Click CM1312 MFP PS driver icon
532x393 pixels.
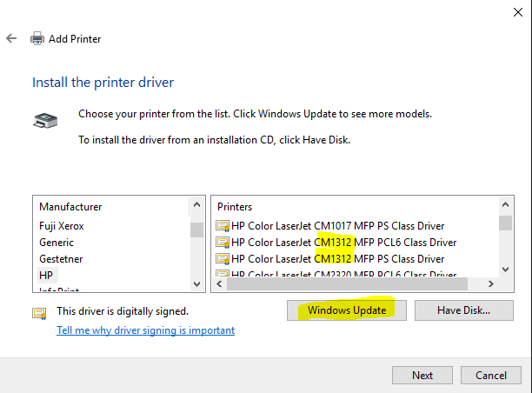click(x=223, y=259)
